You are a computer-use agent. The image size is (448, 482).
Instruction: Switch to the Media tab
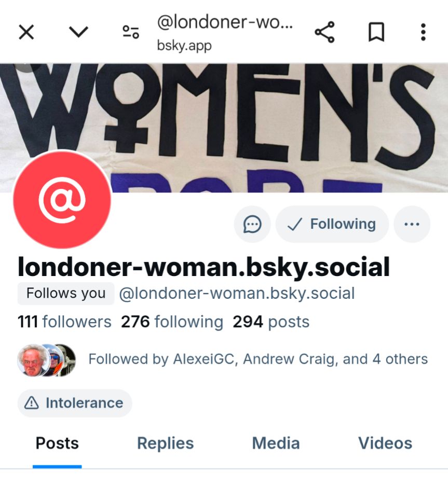coord(276,443)
